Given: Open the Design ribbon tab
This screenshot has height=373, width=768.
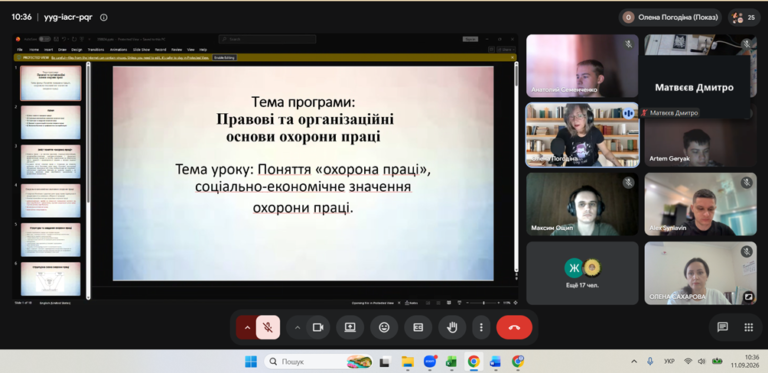Looking at the screenshot, I should tap(76, 49).
